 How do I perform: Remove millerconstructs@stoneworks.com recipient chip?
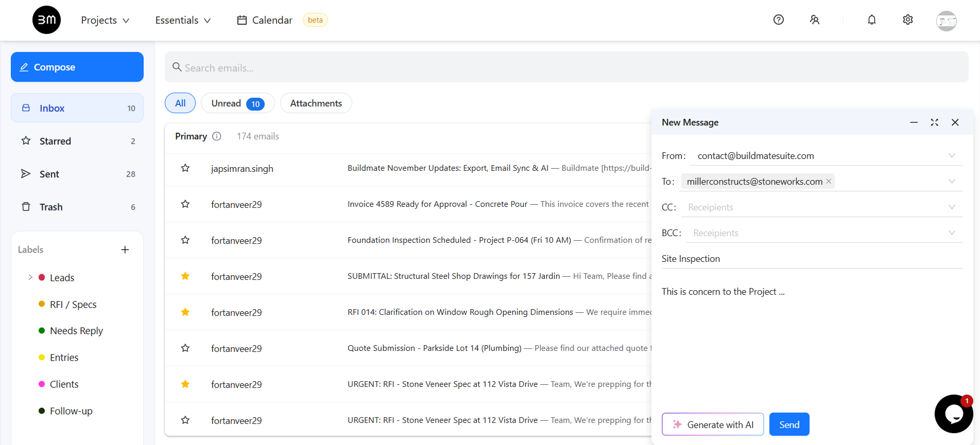(x=829, y=181)
